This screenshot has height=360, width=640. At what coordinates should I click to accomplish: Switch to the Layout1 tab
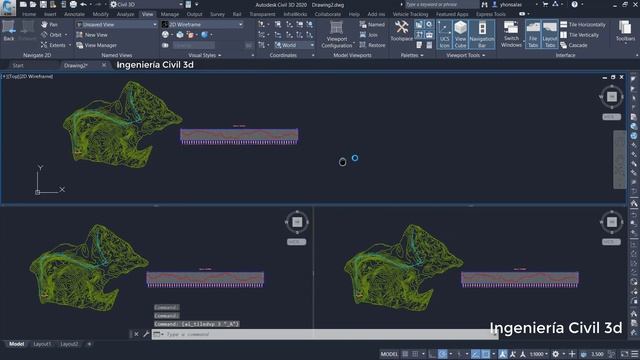(42, 344)
